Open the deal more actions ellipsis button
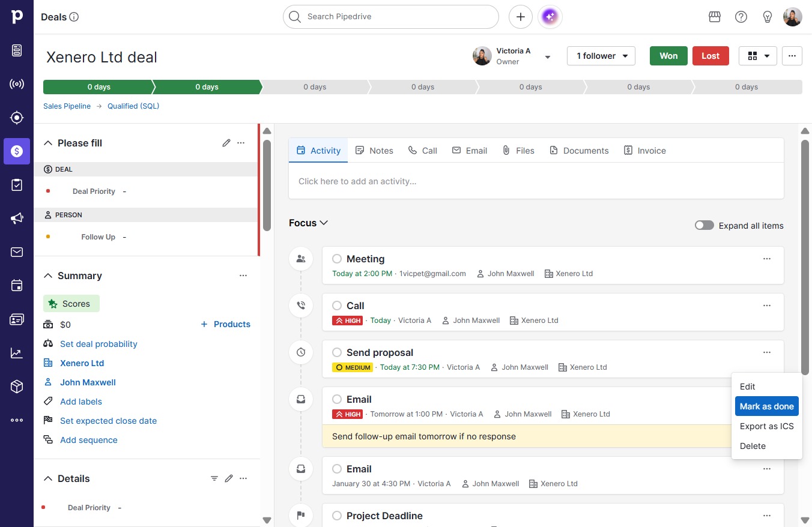 pyautogui.click(x=792, y=56)
